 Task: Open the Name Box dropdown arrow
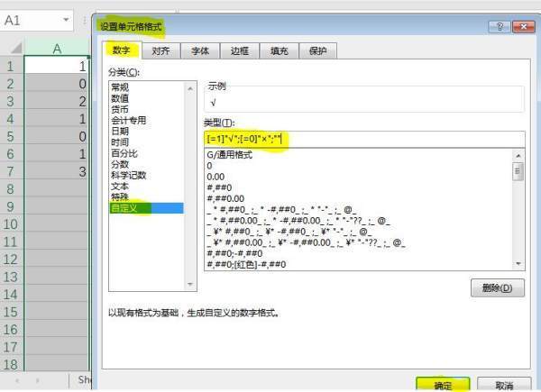tap(66, 20)
